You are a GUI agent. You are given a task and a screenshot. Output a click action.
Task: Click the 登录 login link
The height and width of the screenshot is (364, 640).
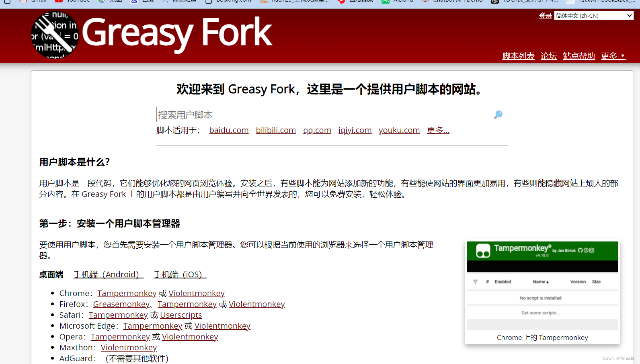pyautogui.click(x=545, y=16)
